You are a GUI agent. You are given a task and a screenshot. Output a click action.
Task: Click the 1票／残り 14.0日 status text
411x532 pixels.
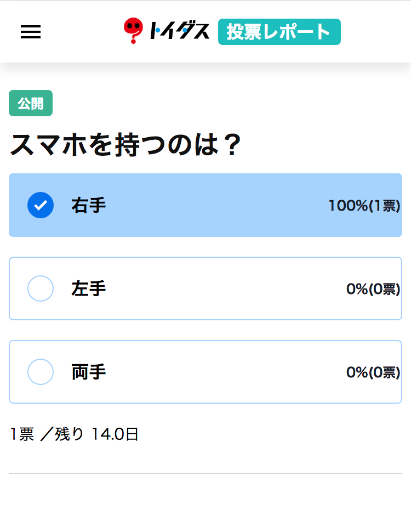pyautogui.click(x=75, y=434)
